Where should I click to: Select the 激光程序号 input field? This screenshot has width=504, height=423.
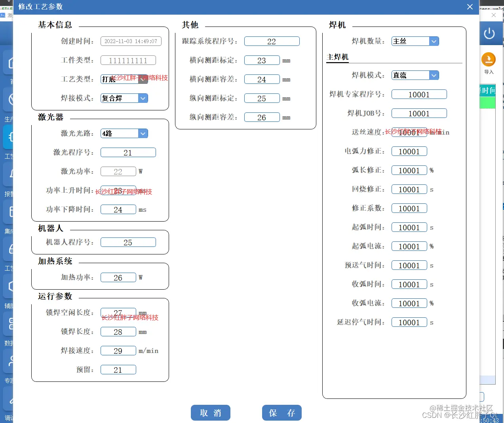tap(128, 152)
